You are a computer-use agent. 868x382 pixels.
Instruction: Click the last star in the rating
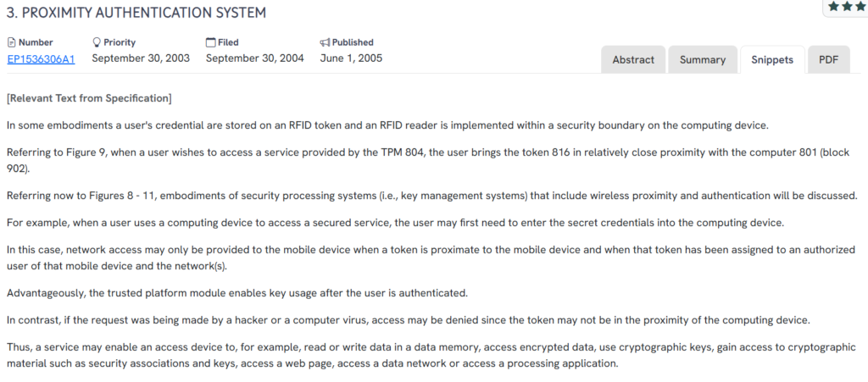pyautogui.click(x=860, y=6)
